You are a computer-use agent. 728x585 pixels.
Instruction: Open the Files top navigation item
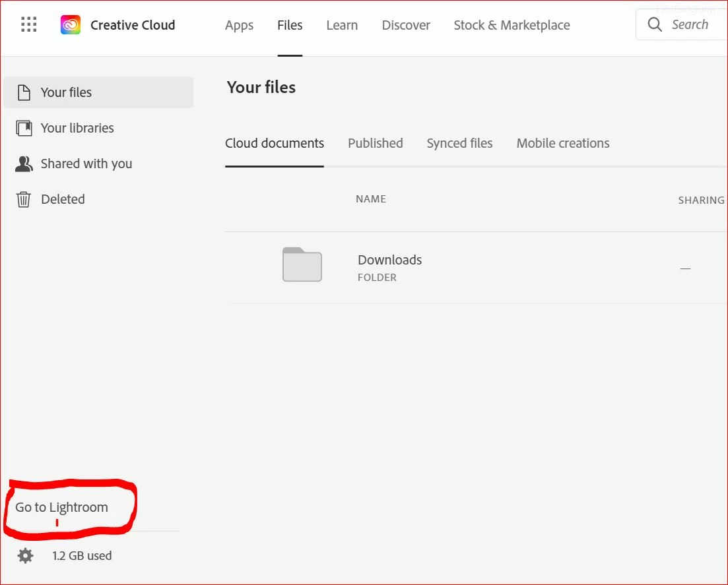290,25
